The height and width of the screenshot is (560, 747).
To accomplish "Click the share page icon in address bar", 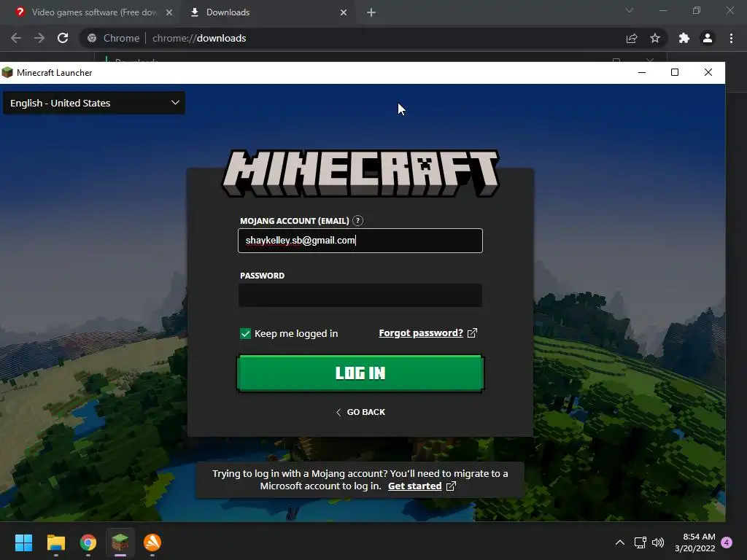I will pos(632,38).
